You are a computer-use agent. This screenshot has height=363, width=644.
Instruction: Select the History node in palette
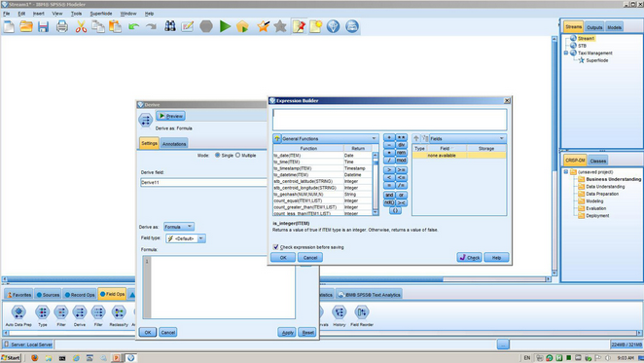point(340,315)
